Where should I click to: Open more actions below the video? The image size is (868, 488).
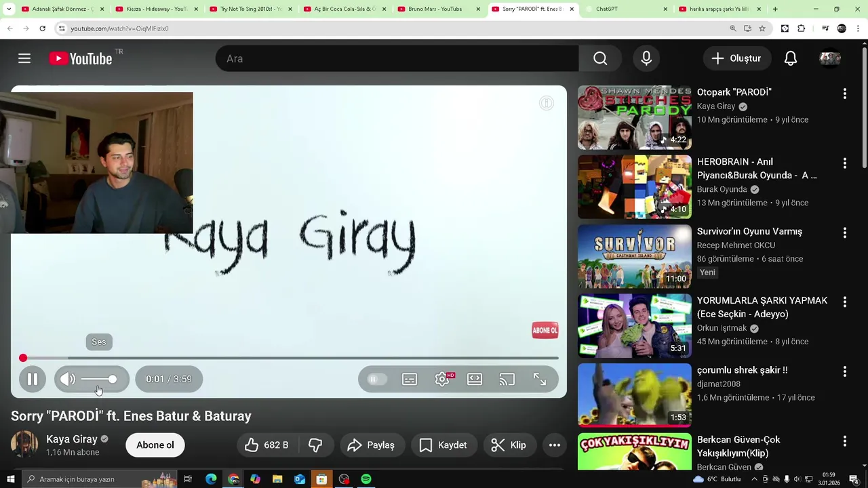click(x=554, y=445)
